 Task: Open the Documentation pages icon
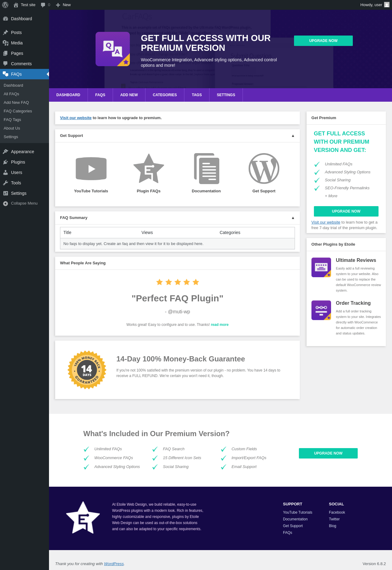tap(206, 169)
